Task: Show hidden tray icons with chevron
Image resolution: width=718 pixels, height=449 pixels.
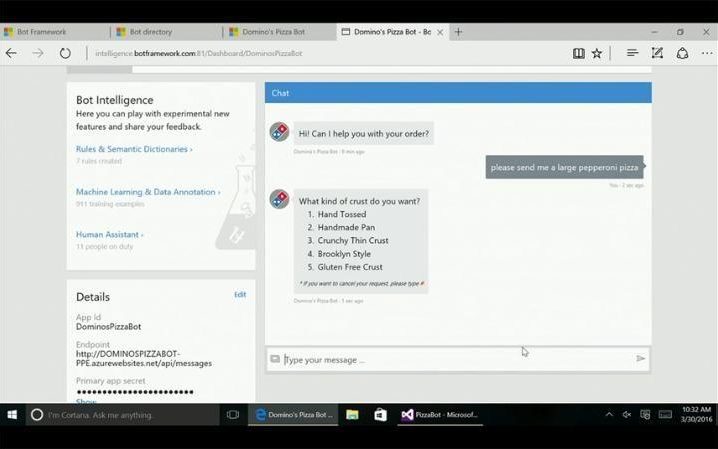Action: tap(609, 415)
